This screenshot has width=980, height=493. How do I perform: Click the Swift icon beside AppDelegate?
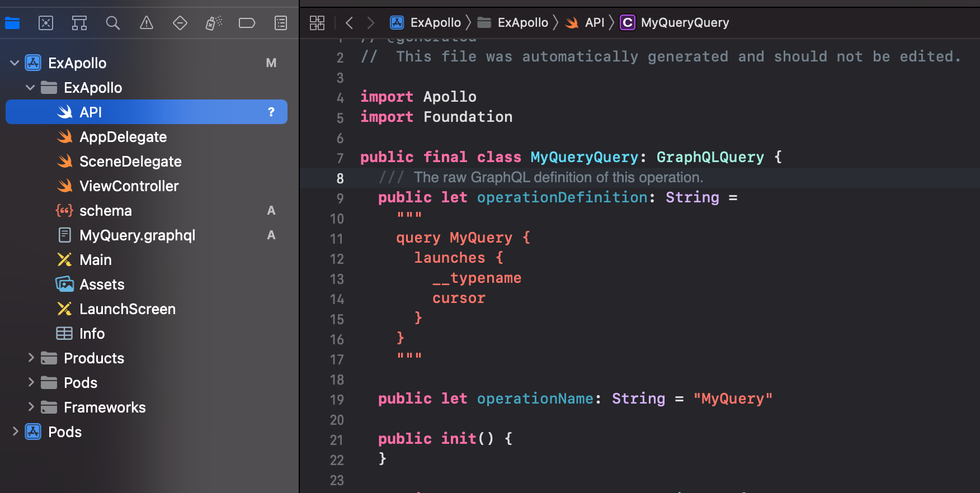coord(65,136)
